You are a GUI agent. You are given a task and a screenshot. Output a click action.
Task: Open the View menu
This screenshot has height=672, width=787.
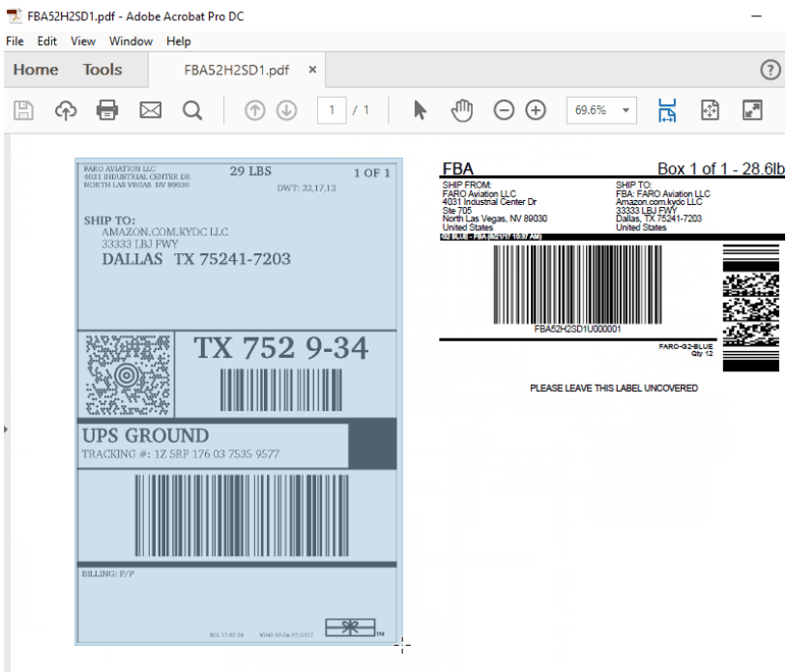pos(83,42)
